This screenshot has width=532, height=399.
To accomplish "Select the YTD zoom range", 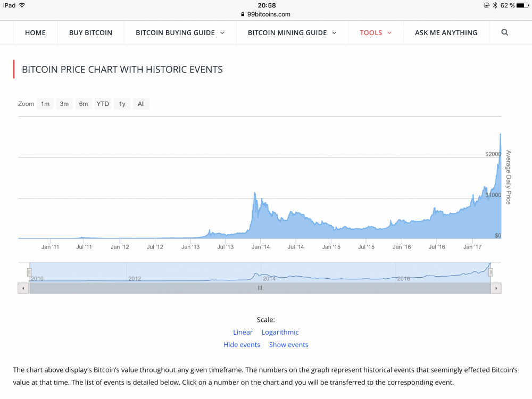I will click(103, 104).
